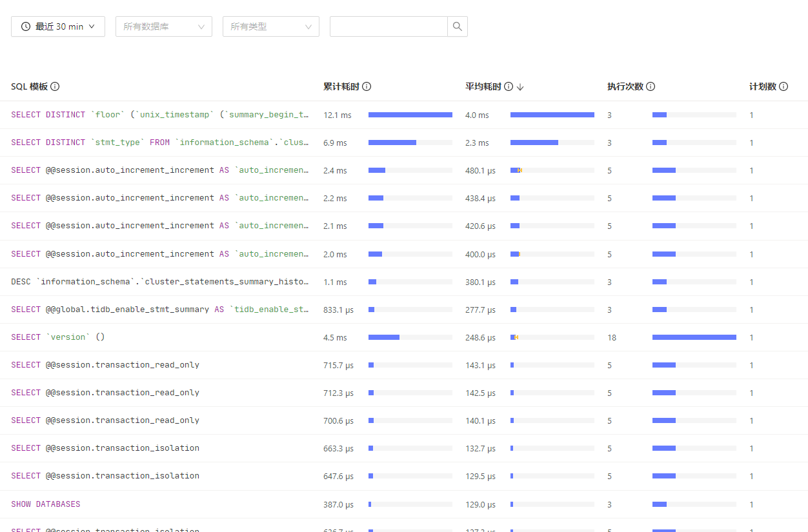Click the descending sort arrow on 平均耗时
808x532 pixels.
520,87
